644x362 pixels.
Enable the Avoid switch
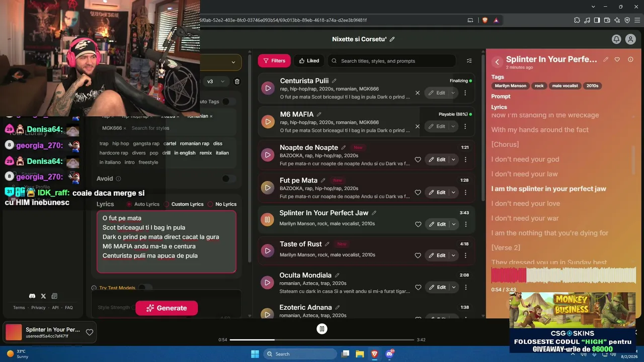(x=229, y=178)
